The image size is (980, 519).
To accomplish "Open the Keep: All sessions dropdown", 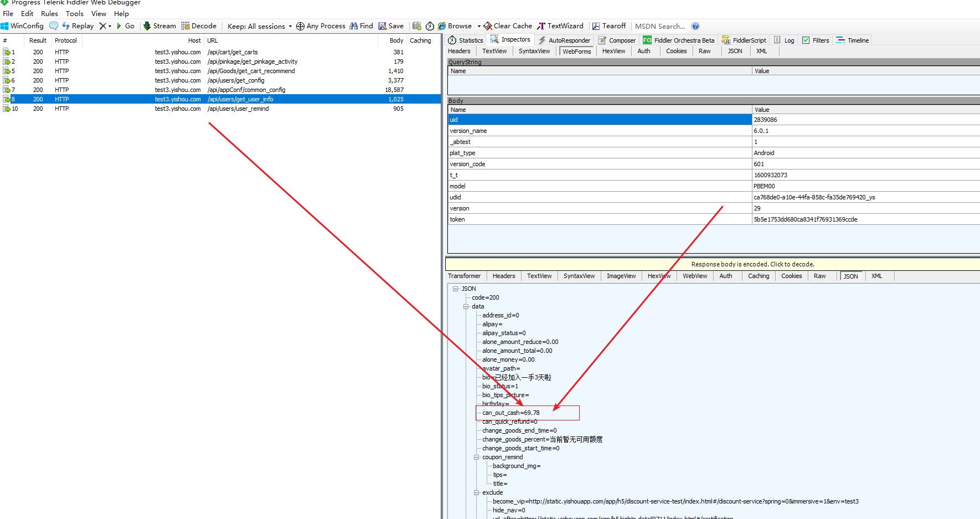I will (260, 26).
